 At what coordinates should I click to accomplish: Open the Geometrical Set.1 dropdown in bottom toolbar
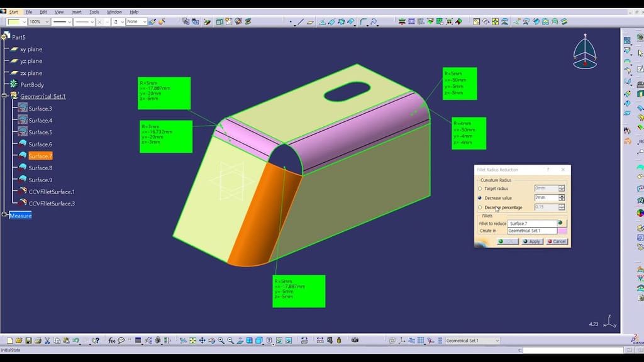pyautogui.click(x=496, y=341)
